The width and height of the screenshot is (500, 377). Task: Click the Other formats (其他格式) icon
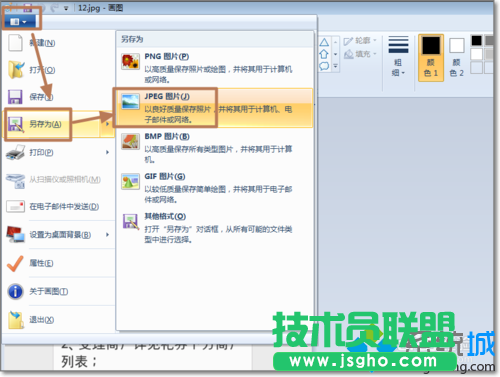(x=130, y=221)
